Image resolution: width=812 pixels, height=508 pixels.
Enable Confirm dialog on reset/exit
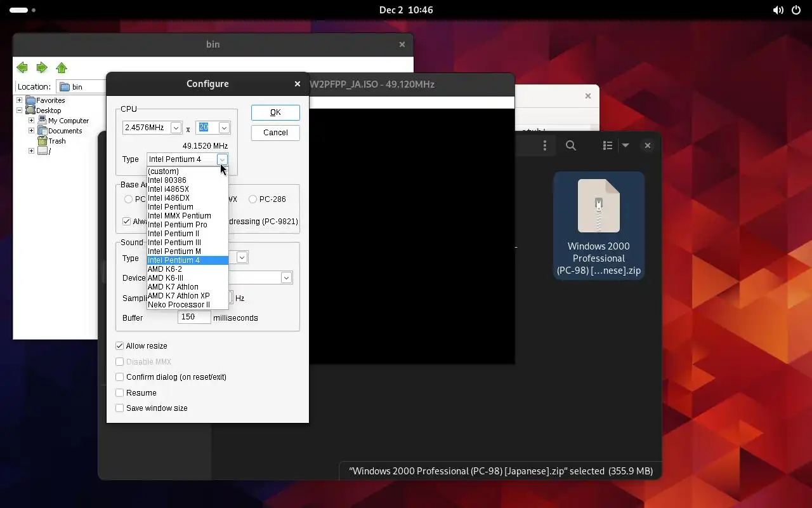coord(119,377)
